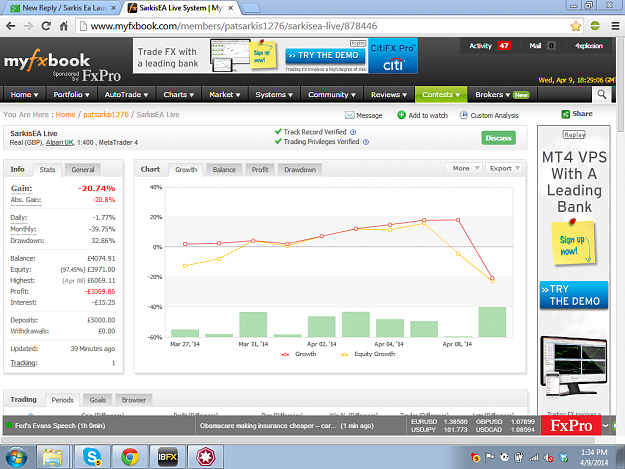Click TRY THE DEMO sidebar ad
Viewport: 625px width, 469px height.
tap(574, 295)
